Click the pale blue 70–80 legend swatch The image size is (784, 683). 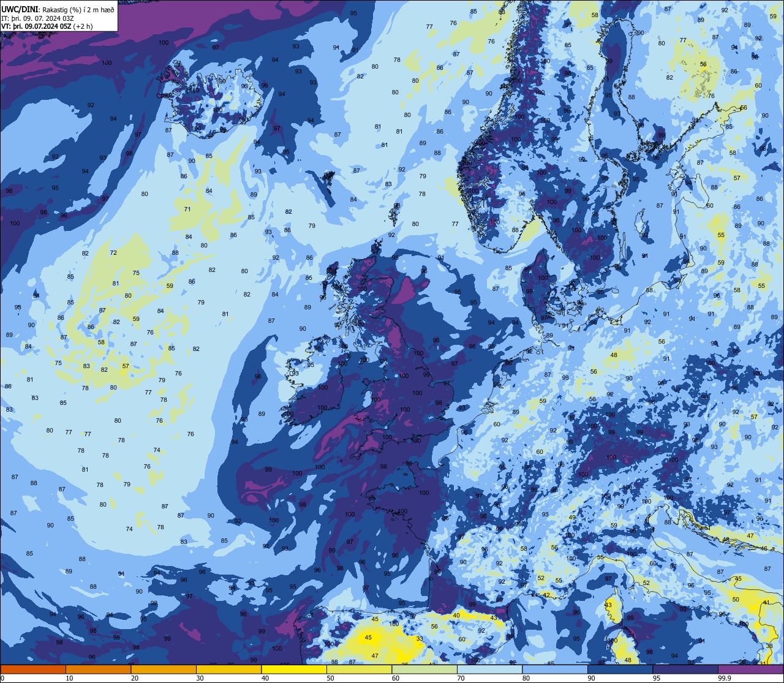(489, 670)
